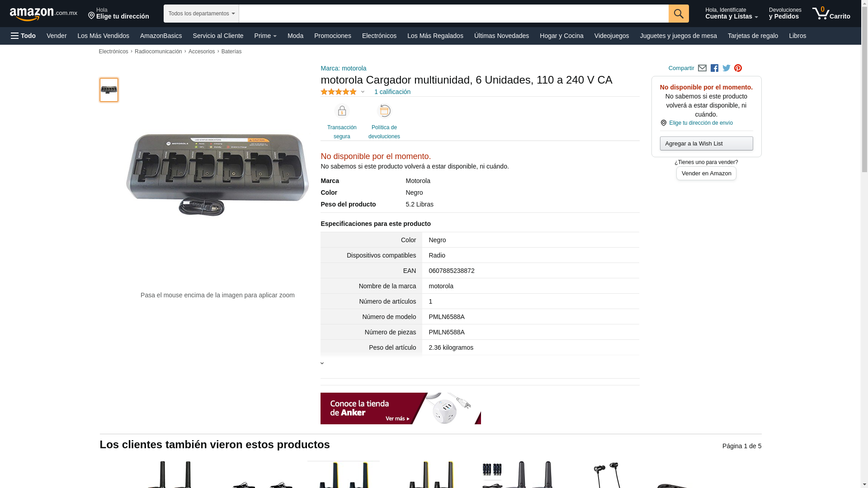Open Cuenta y Listas menu

tap(731, 14)
